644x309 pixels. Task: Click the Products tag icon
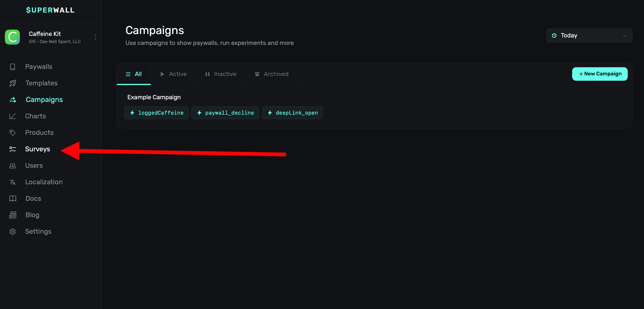(x=13, y=133)
